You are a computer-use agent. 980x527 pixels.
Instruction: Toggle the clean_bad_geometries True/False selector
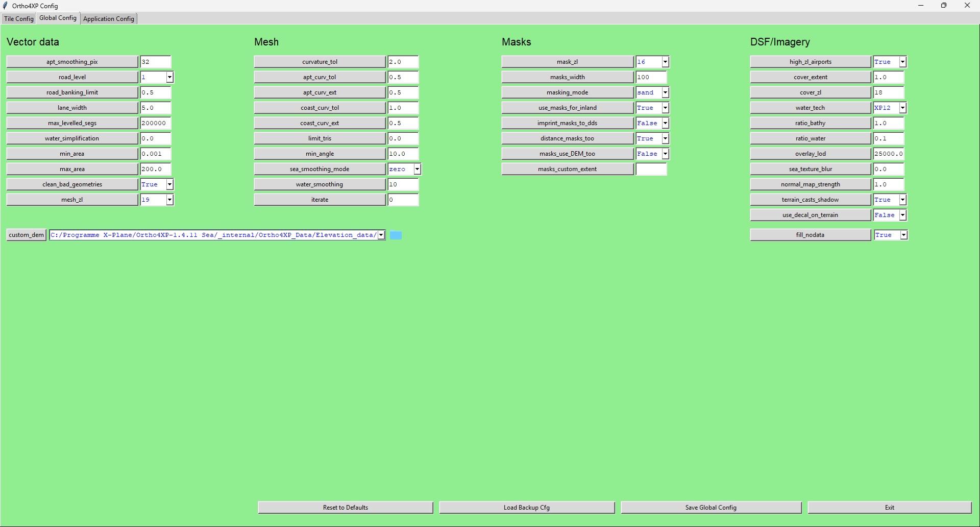tap(169, 184)
